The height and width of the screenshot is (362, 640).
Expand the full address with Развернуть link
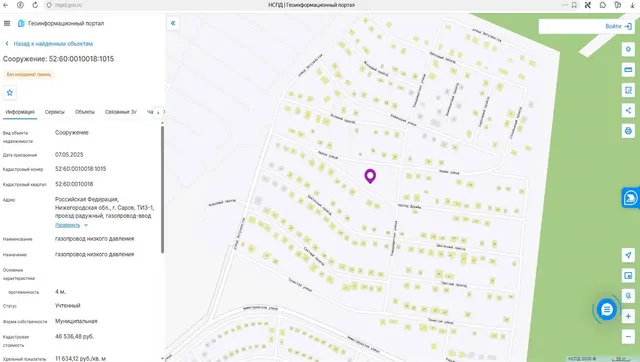click(67, 225)
